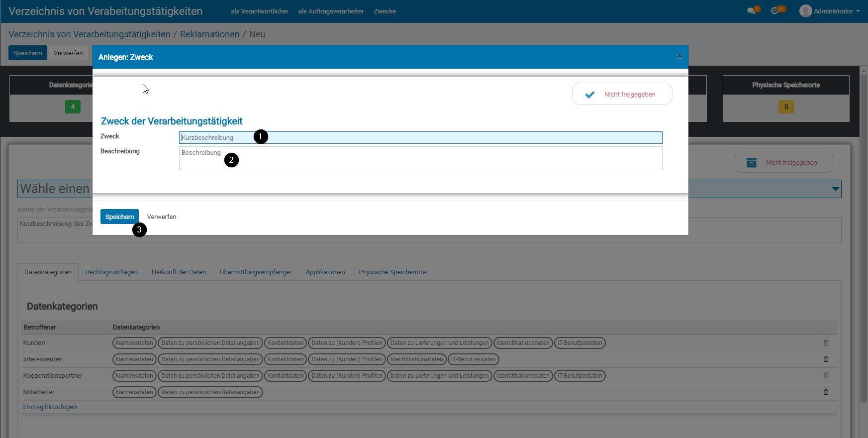Click the Beschreibung text area
Image resolution: width=868 pixels, height=438 pixels.
[420, 159]
